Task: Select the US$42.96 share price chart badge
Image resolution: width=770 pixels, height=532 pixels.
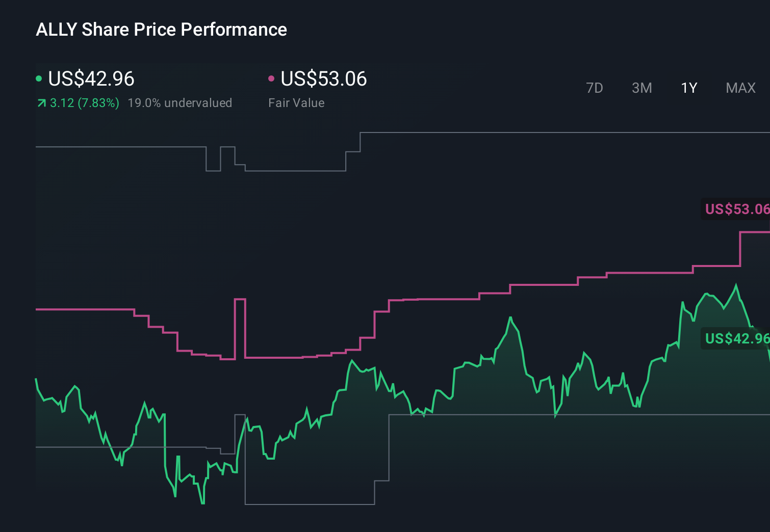Action: pos(736,338)
